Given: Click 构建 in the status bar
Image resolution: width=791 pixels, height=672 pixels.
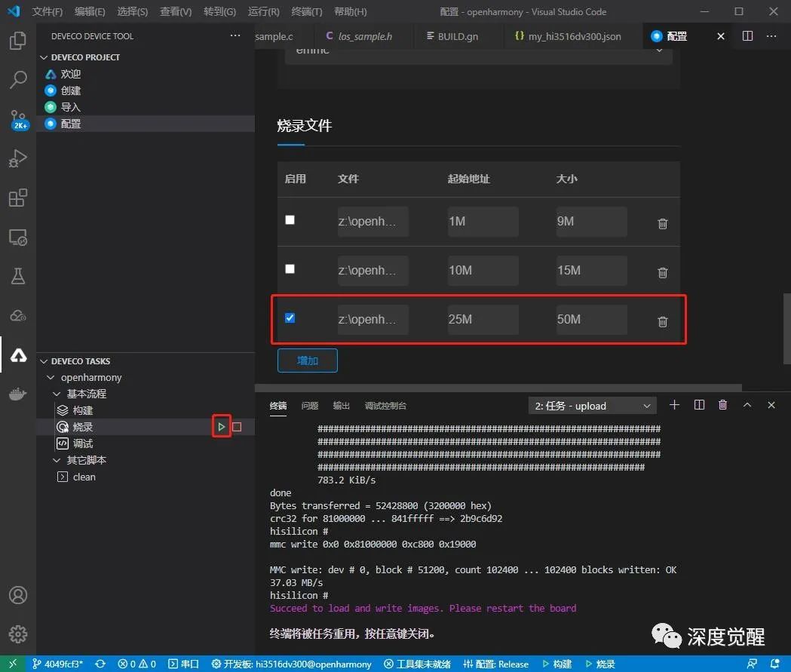Looking at the screenshot, I should tap(557, 664).
